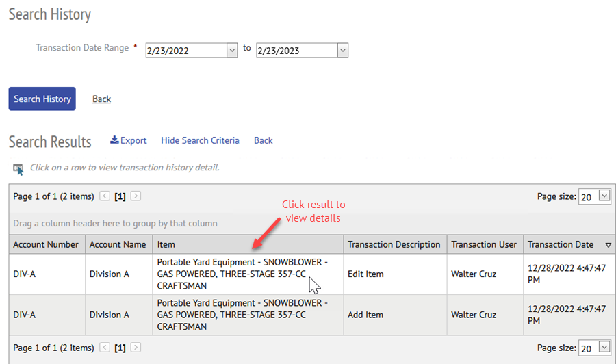Screen dimensions: 616x364
Task: Click Hide Search Criteria link
Action: pyautogui.click(x=200, y=140)
